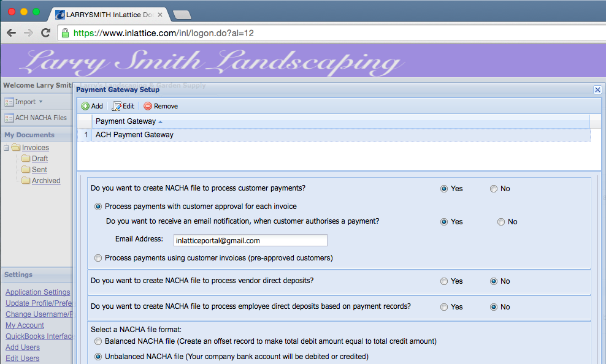Select No for customer payments NACHA file
Image resolution: width=606 pixels, height=364 pixels.
(x=494, y=189)
